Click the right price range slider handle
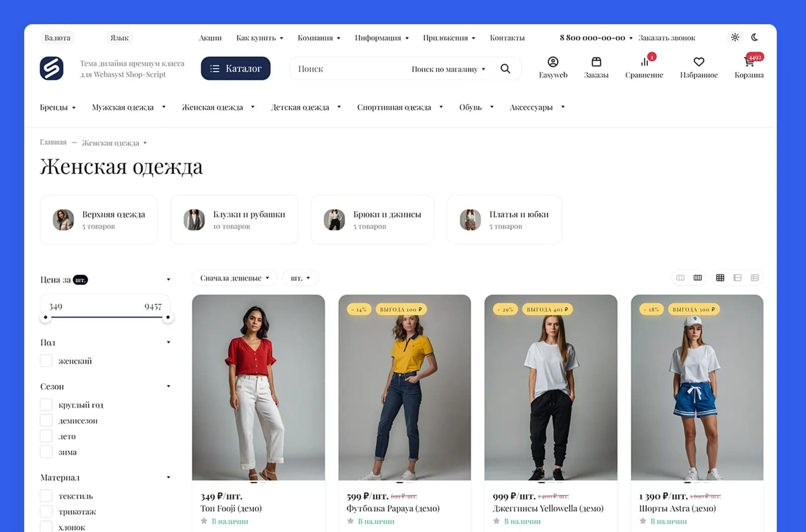806x532 pixels. (168, 317)
